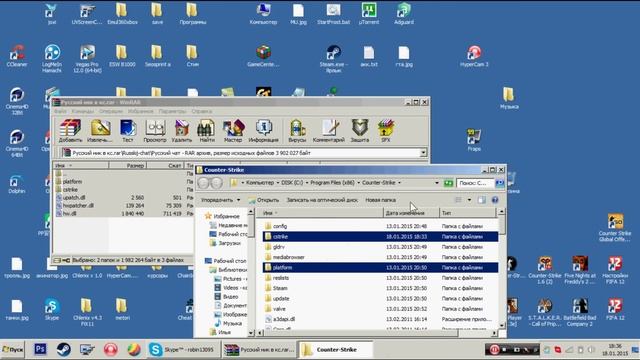
Task: Click the WinRAR Найти (Find) toolbar icon
Action: point(207,131)
